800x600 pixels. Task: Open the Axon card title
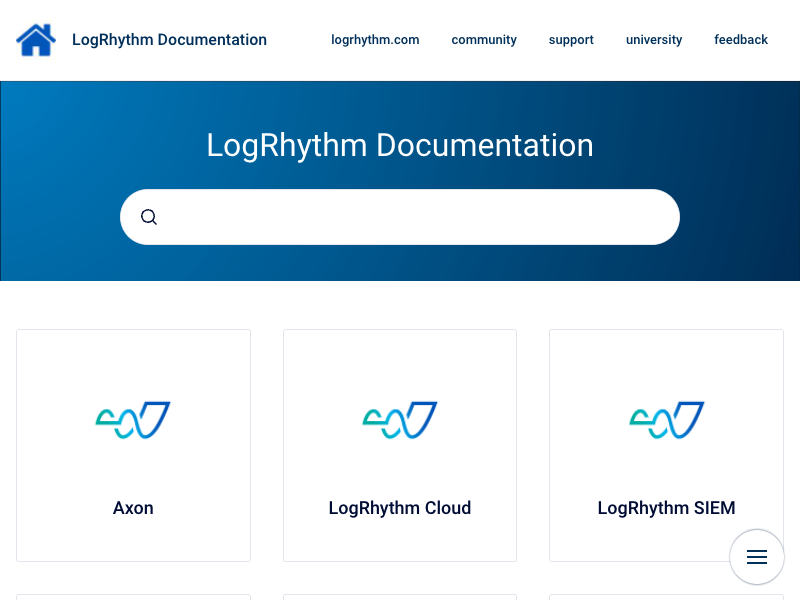pos(133,508)
